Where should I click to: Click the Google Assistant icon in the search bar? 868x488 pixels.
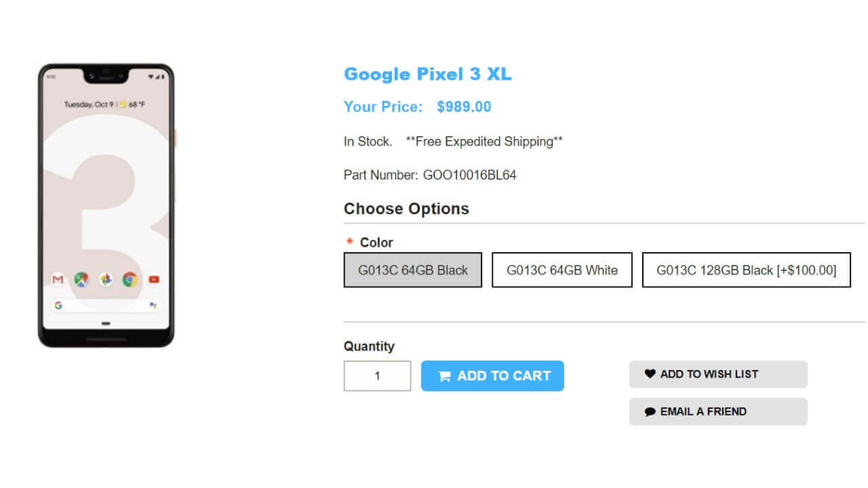pos(153,306)
